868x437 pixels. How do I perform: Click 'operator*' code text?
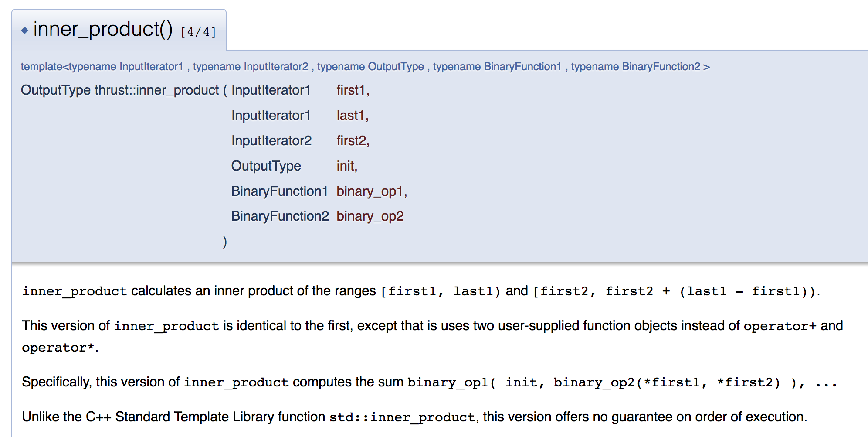[x=58, y=348]
